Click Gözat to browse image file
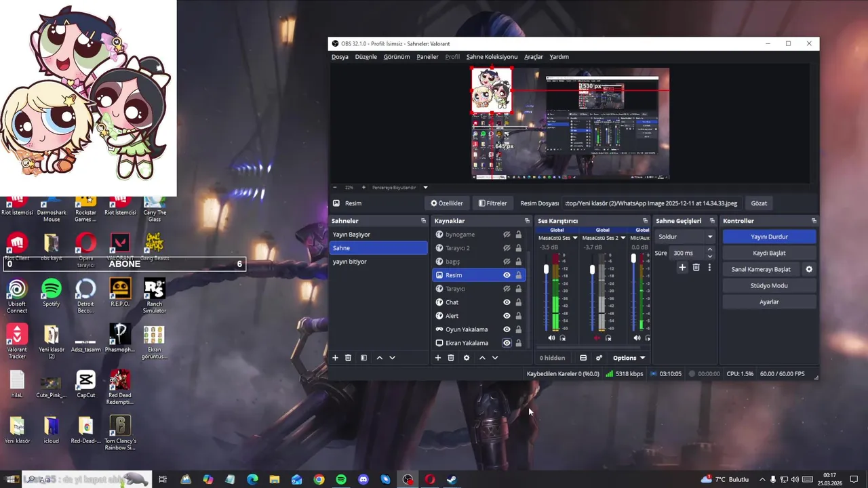 (759, 203)
